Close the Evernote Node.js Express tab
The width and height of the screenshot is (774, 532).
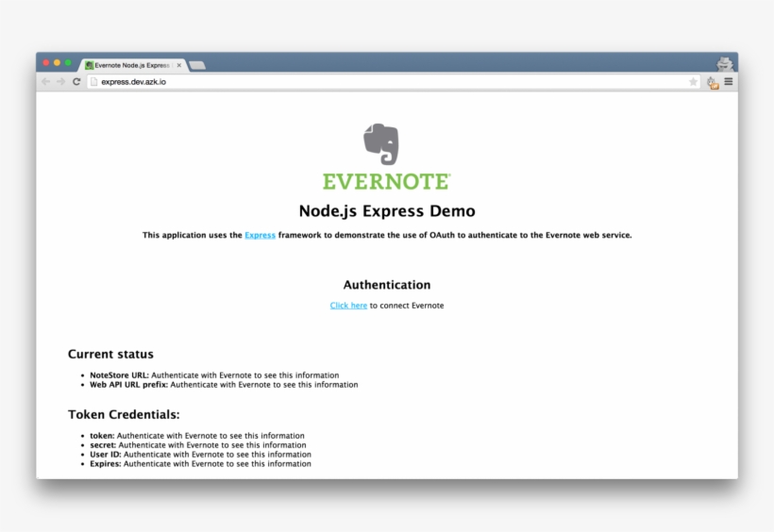(x=179, y=65)
